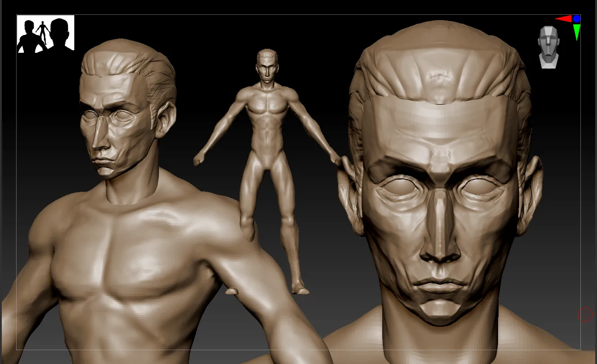Click the blue Z axis dot
This screenshot has height=364, width=597.
[577, 19]
